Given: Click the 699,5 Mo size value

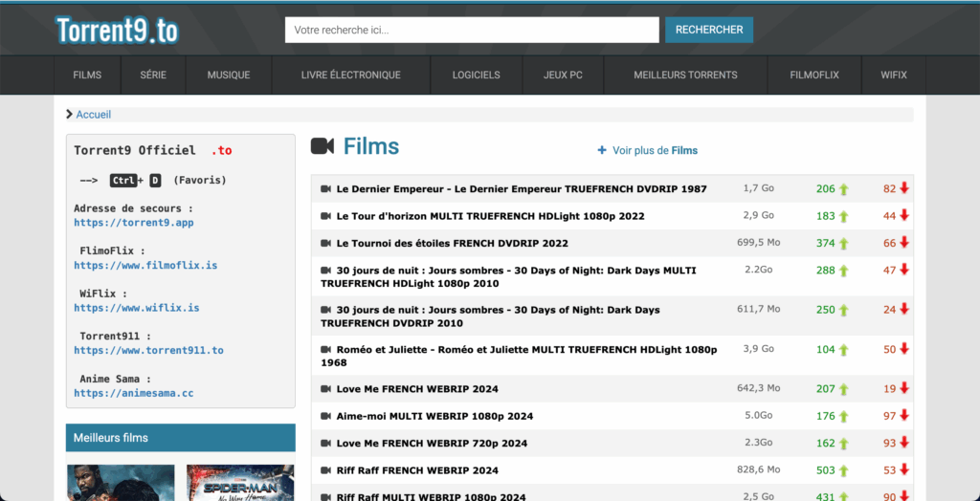Looking at the screenshot, I should pyautogui.click(x=758, y=242).
